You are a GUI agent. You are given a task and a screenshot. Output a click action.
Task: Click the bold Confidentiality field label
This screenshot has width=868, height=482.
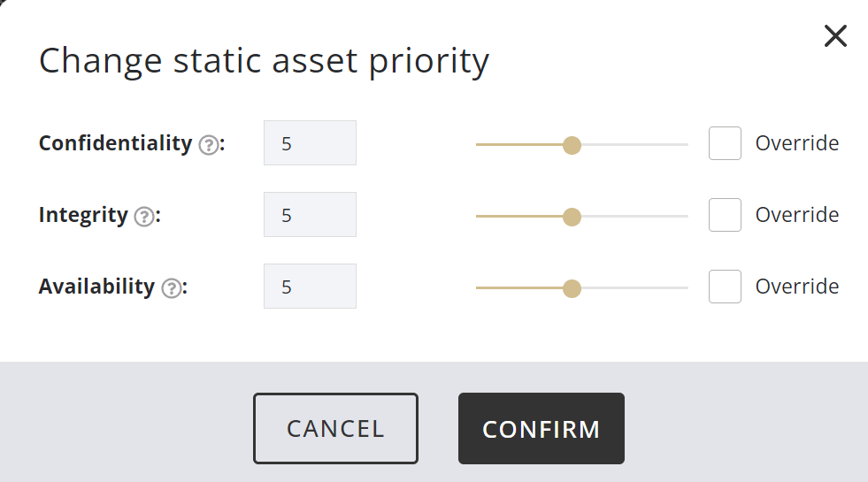point(115,143)
